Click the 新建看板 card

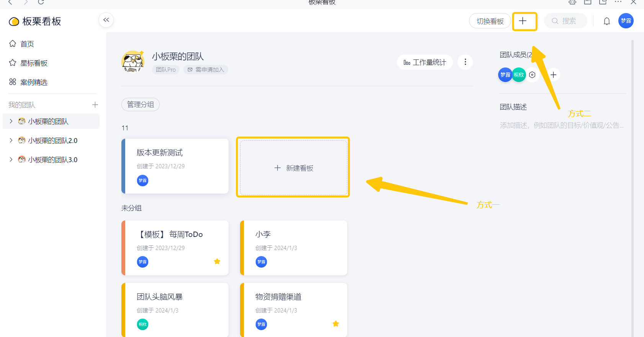pyautogui.click(x=293, y=168)
